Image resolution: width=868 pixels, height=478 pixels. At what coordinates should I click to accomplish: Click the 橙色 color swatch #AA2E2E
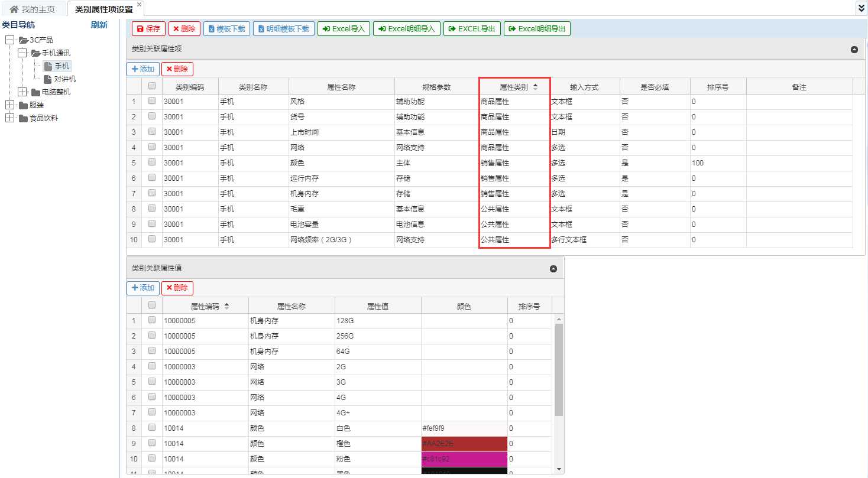(x=464, y=444)
